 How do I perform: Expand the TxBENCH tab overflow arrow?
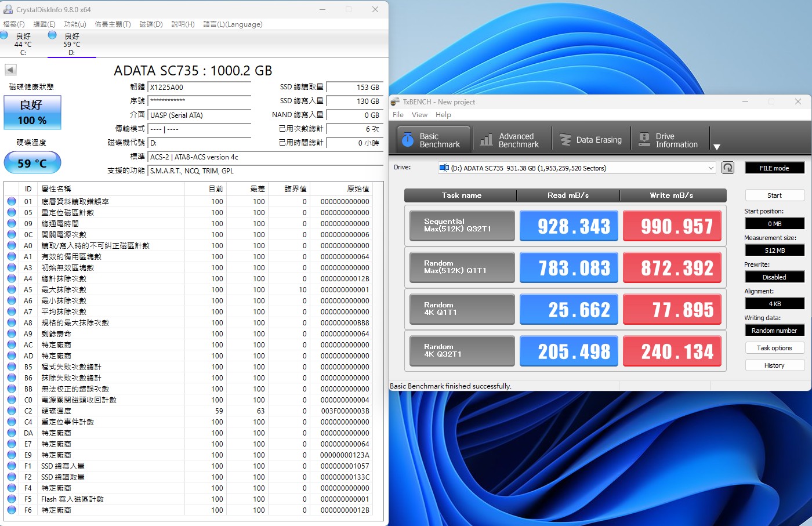click(x=717, y=147)
